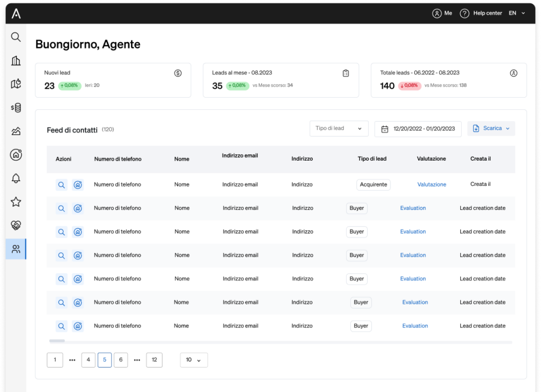
Task: Click date range 12/20/2022 - 01/20/2023 field
Action: (x=418, y=129)
